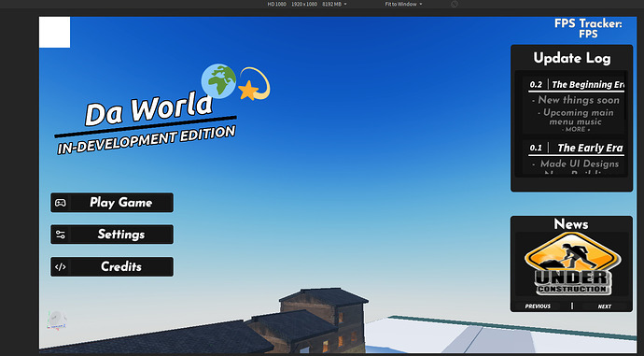Image resolution: width=644 pixels, height=356 pixels.
Task: Click MORE in 0.2 update entry
Action: [x=576, y=129]
